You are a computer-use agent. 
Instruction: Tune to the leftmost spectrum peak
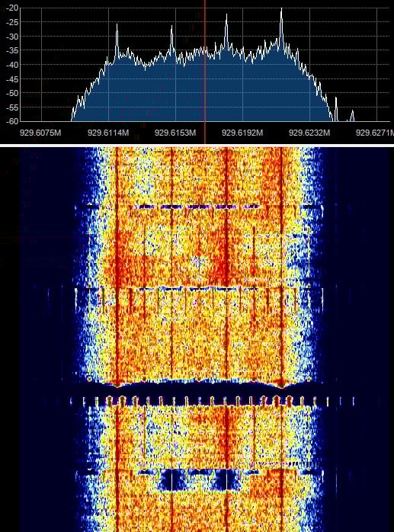click(x=117, y=25)
